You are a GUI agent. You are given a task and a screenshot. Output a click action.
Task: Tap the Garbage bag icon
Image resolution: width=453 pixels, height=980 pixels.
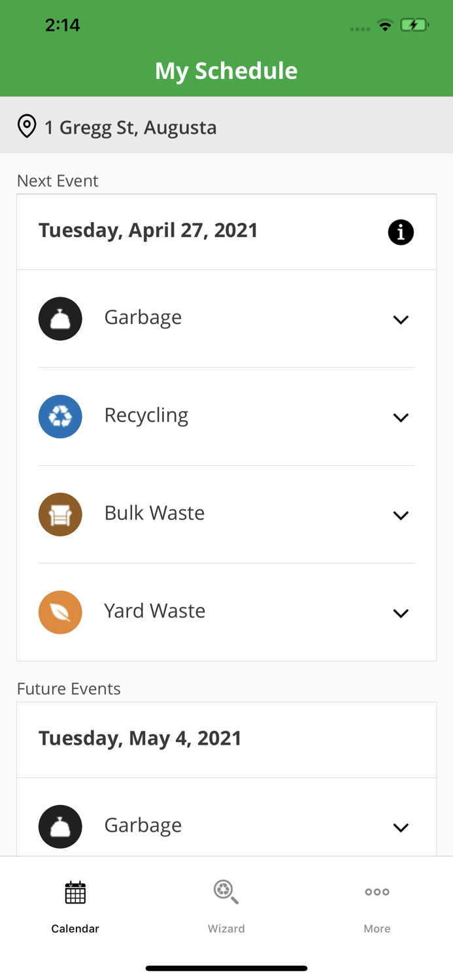60,318
